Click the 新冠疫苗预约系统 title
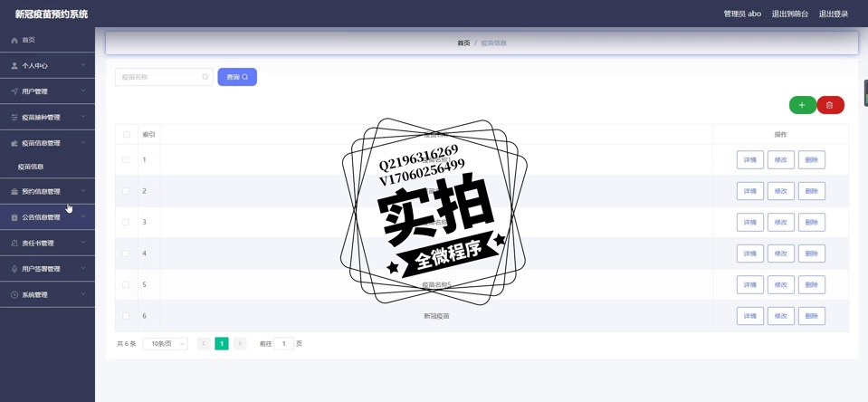The width and height of the screenshot is (868, 402). tap(52, 14)
